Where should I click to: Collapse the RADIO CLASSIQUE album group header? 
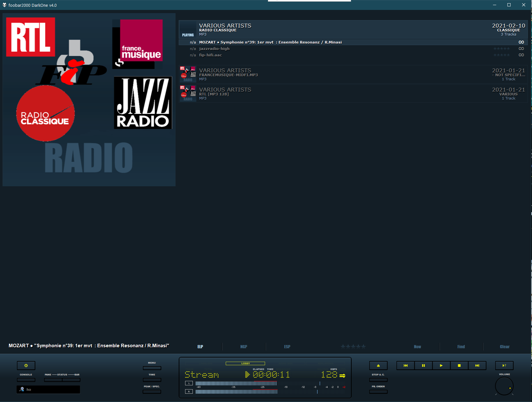[x=353, y=29]
